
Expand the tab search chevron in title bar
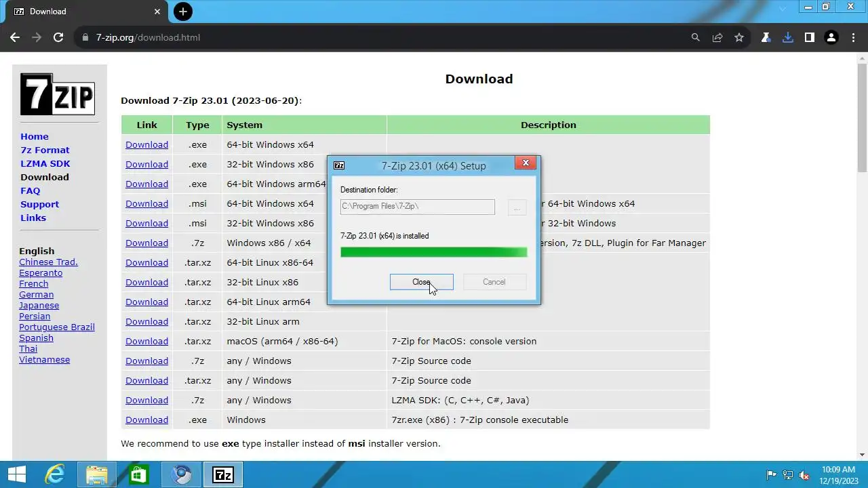(x=783, y=8)
